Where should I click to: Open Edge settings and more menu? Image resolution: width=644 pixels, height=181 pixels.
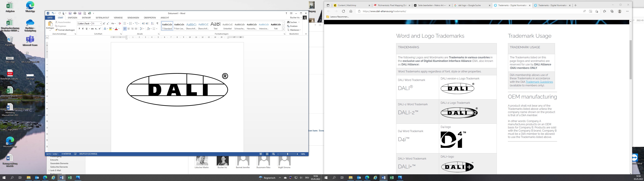point(627,11)
